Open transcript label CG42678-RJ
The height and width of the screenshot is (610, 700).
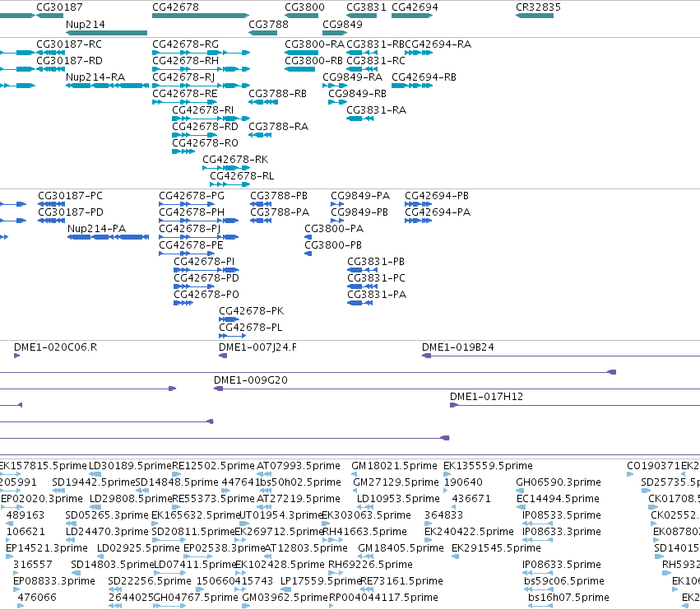pyautogui.click(x=183, y=77)
